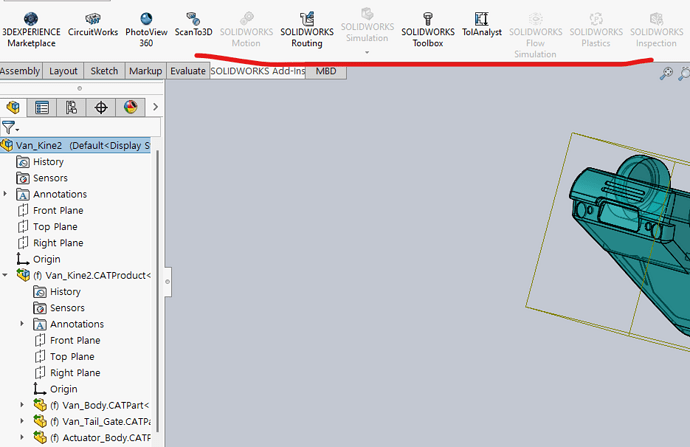Open 3DEXPERIENCE Marketplace add-in
The width and height of the screenshot is (690, 447).
click(30, 30)
